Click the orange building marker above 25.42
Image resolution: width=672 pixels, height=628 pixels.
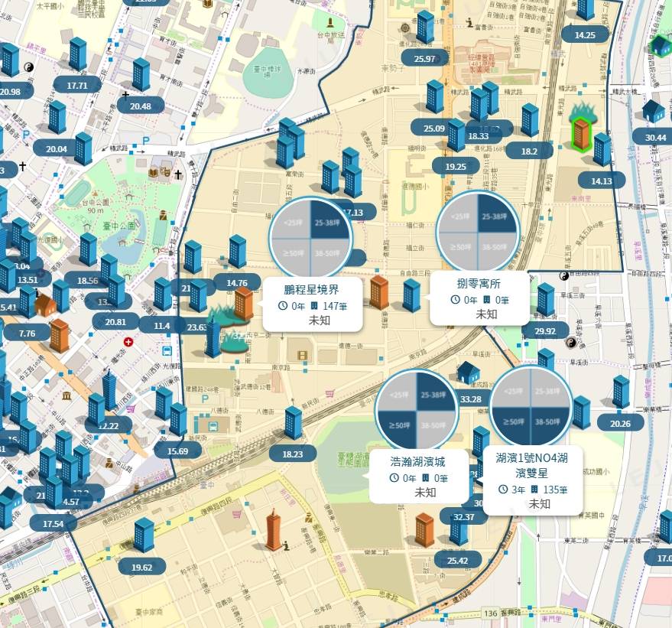425,530
